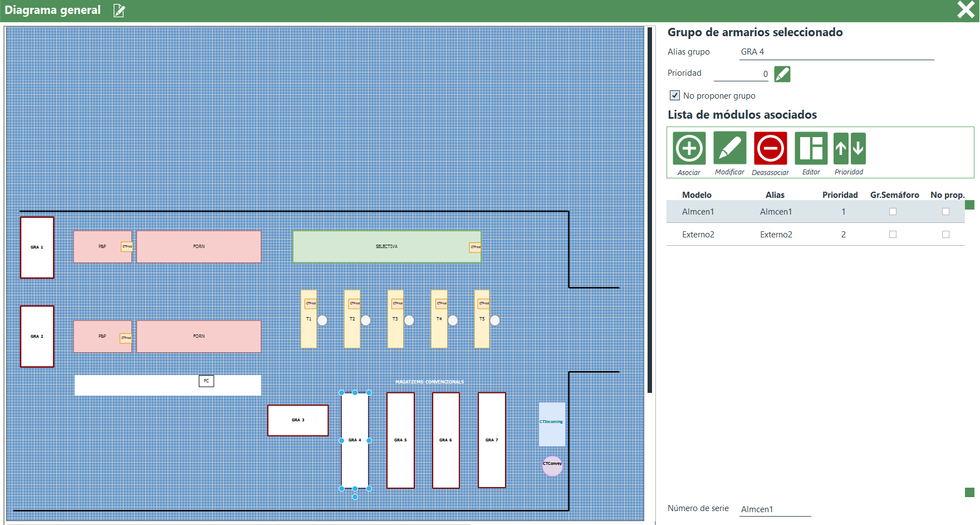Click the Asociar plus icon
The image size is (980, 525).
[x=689, y=148]
